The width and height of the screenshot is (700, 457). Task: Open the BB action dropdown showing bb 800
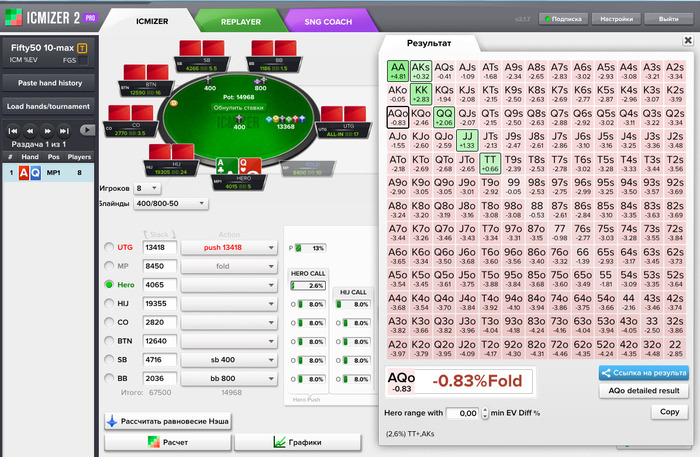pos(229,378)
